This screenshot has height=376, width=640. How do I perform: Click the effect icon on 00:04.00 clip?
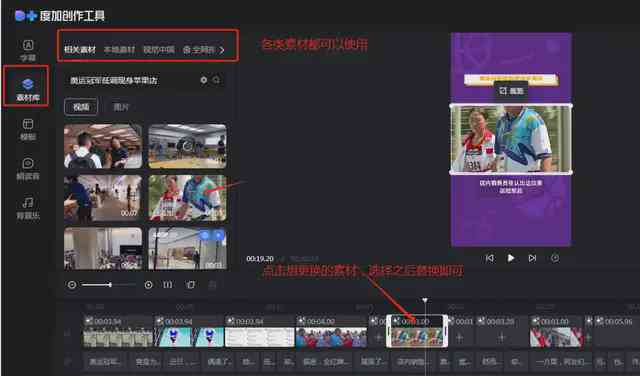[302, 321]
